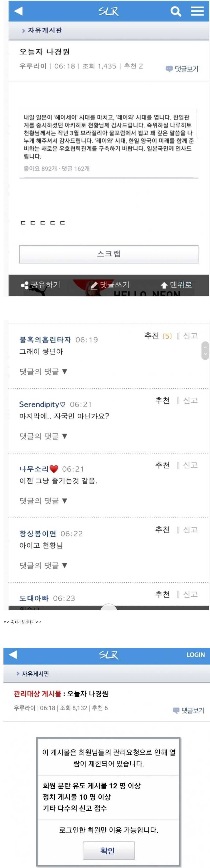Open the hamburger menu
Image resolution: width=210 pixels, height=868 pixels.
197,11
